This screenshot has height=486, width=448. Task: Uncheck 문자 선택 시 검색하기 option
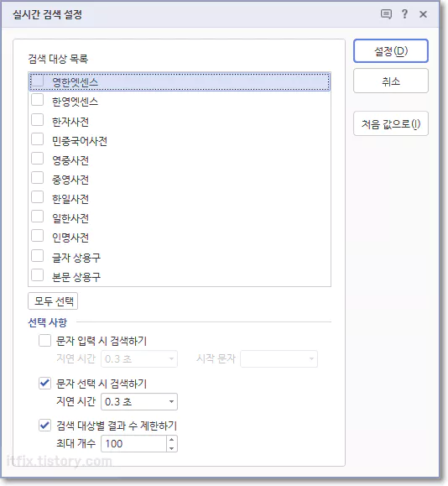[x=45, y=383]
